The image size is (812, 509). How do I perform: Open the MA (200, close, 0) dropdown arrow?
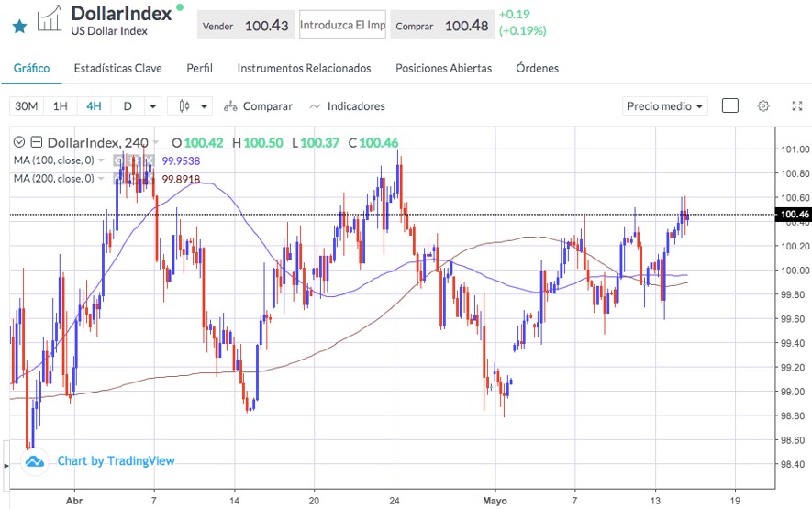pyautogui.click(x=101, y=179)
